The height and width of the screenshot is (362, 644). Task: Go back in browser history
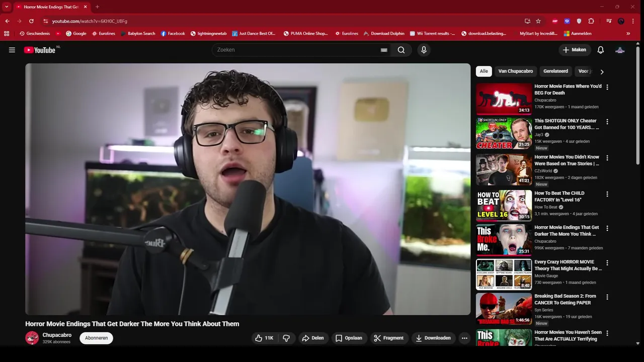[7, 21]
